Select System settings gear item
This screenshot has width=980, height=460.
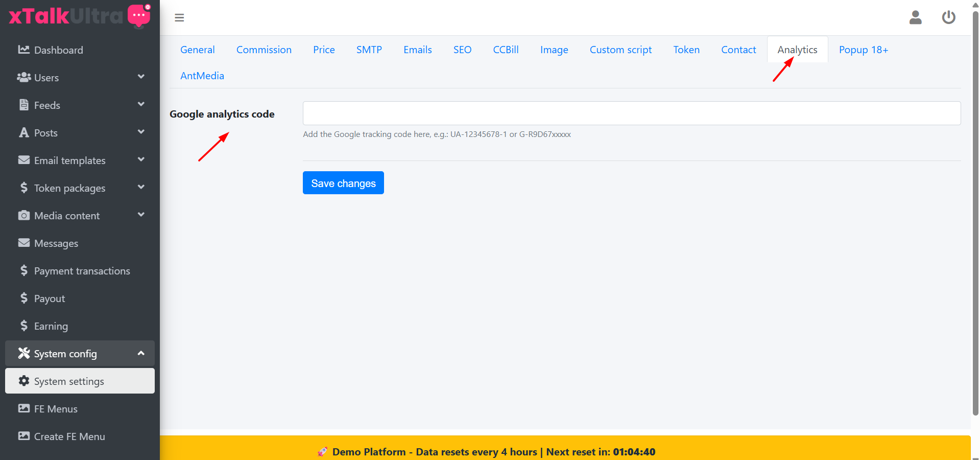tap(69, 381)
